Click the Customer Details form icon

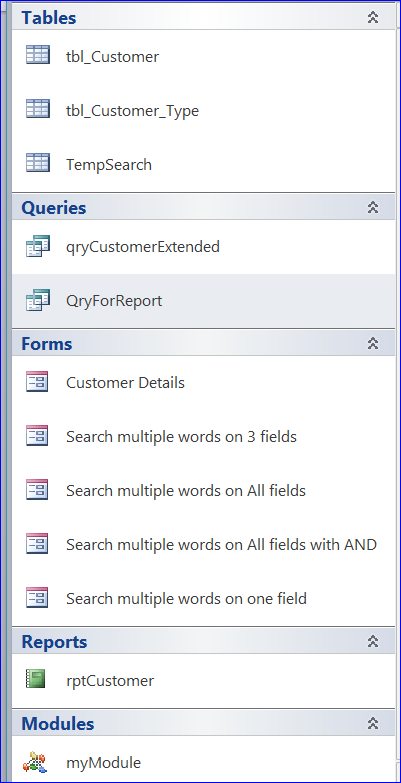(37, 382)
